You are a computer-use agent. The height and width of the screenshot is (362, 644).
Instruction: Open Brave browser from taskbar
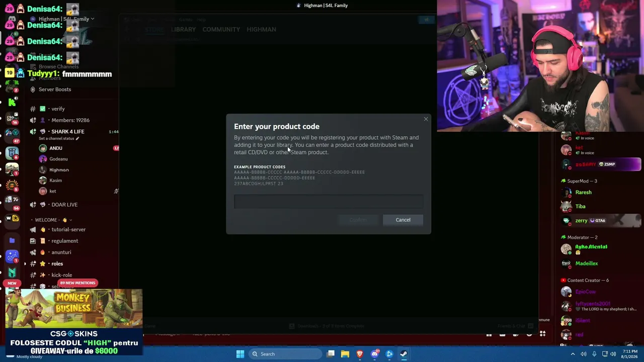click(x=360, y=354)
